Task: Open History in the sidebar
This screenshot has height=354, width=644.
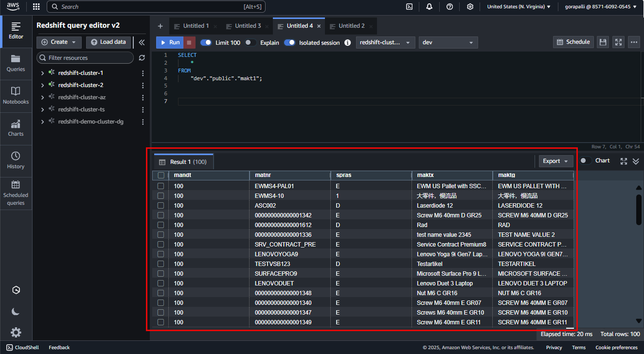Action: [16, 160]
